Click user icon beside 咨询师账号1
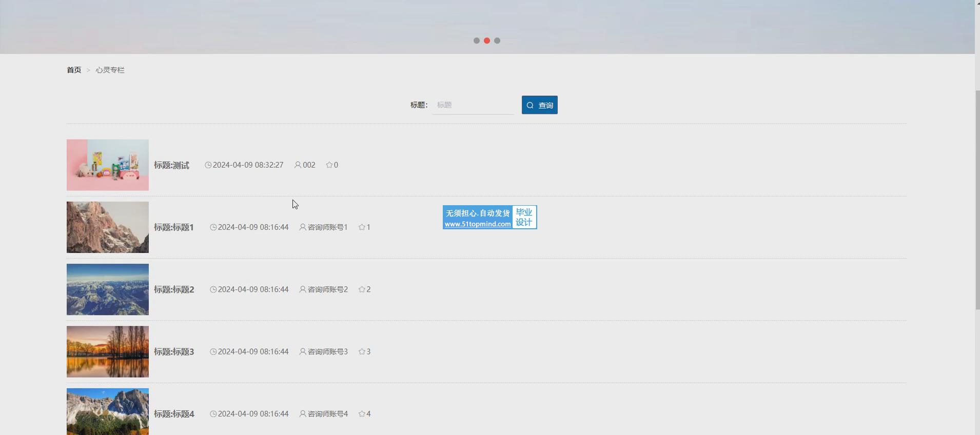This screenshot has width=980, height=435. (303, 227)
